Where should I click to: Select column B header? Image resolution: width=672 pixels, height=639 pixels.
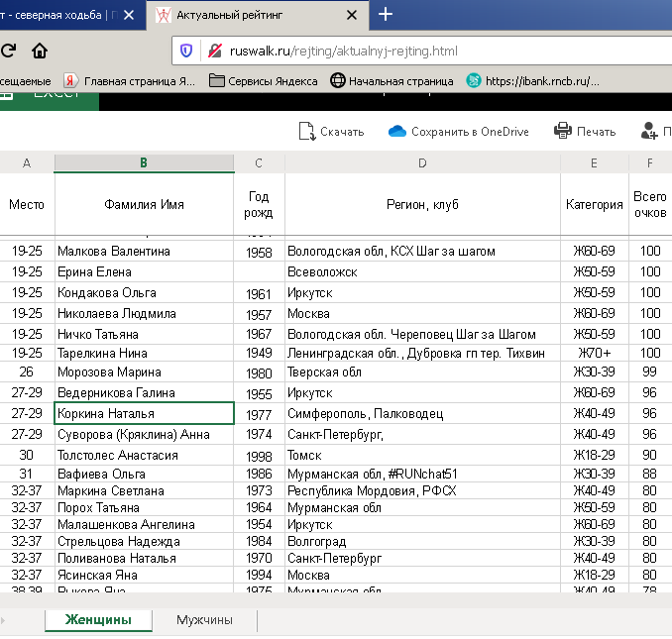(144, 162)
